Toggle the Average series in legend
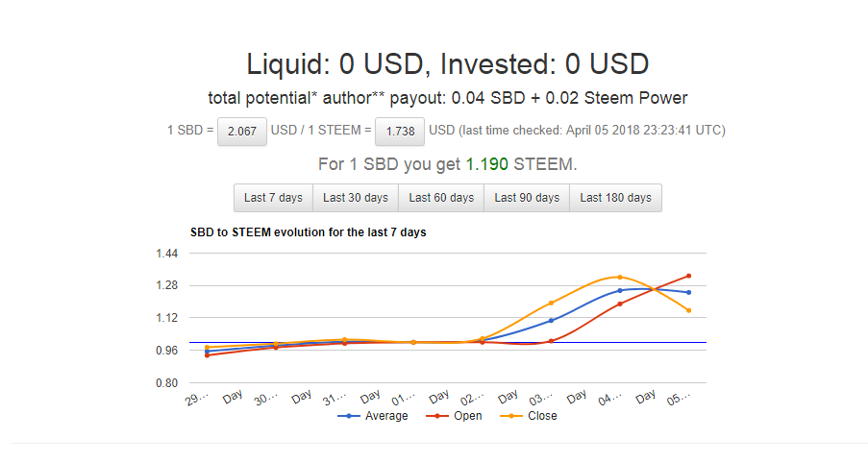 click(376, 416)
